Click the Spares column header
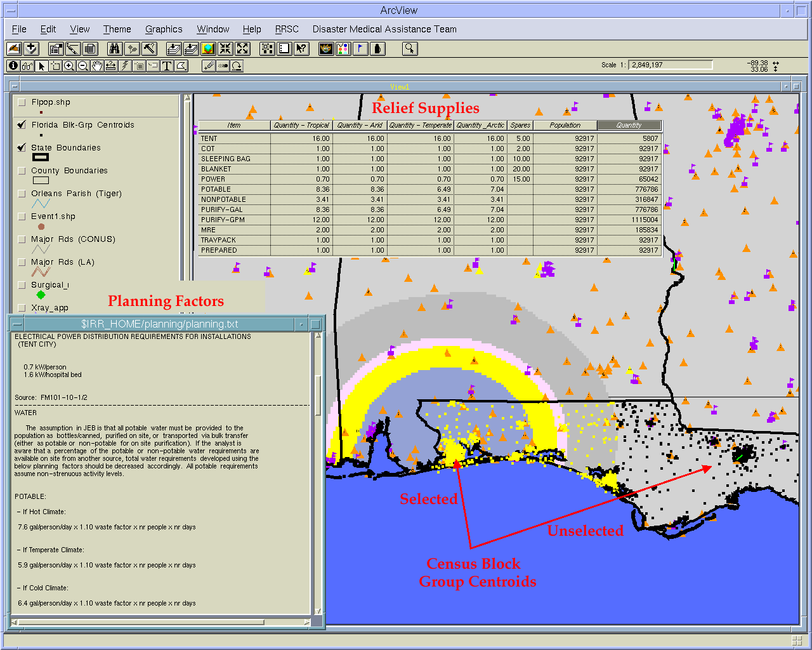This screenshot has width=812, height=650. tap(520, 125)
